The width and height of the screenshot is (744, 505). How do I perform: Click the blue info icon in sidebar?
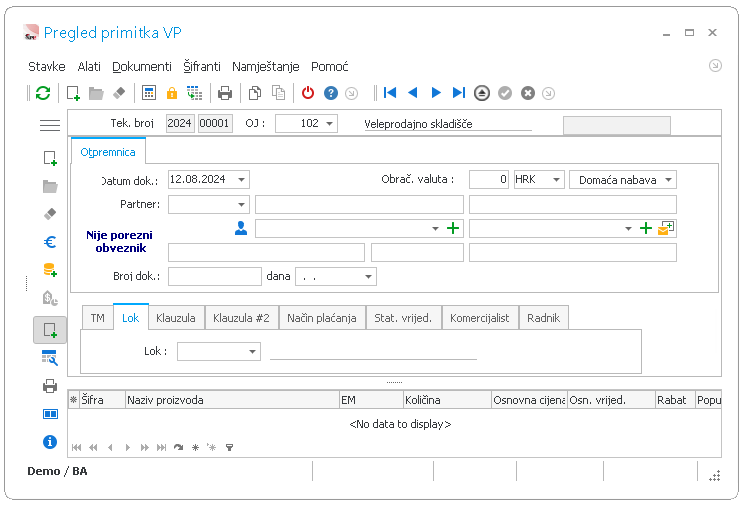50,442
